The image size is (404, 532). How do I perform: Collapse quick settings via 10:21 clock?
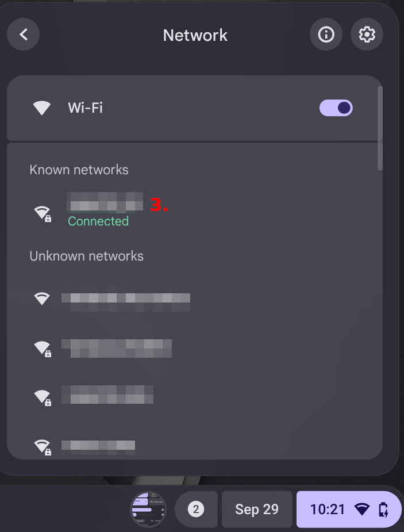click(x=328, y=509)
